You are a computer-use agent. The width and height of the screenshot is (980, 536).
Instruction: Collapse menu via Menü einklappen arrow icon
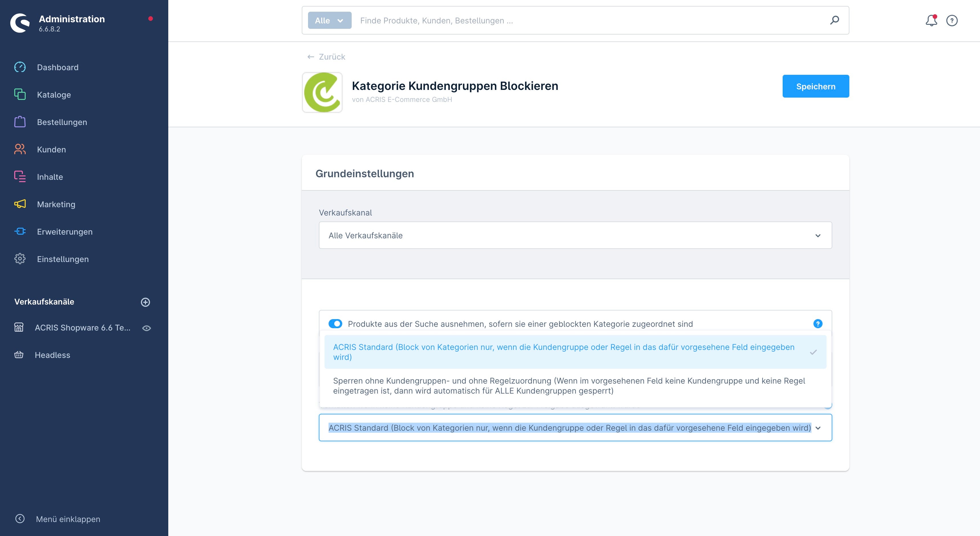[x=20, y=519]
